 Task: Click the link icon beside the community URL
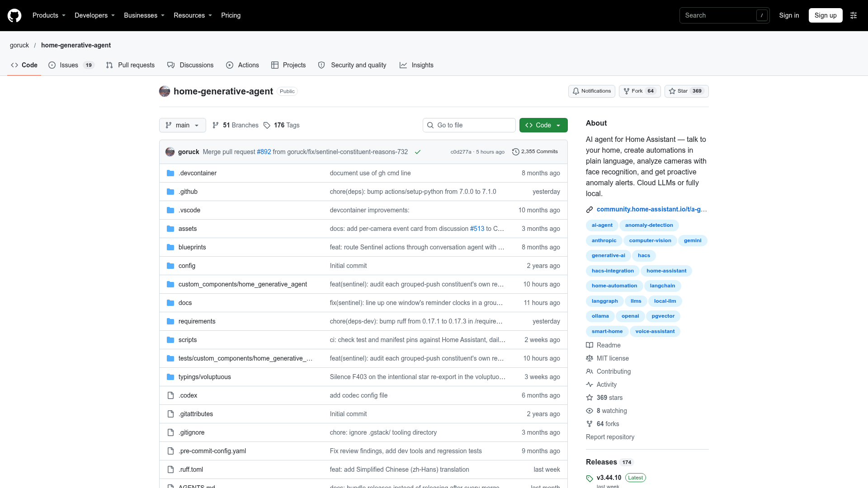point(590,210)
